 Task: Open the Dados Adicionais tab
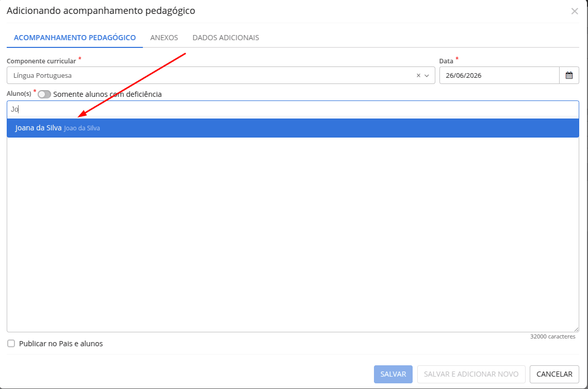(226, 38)
